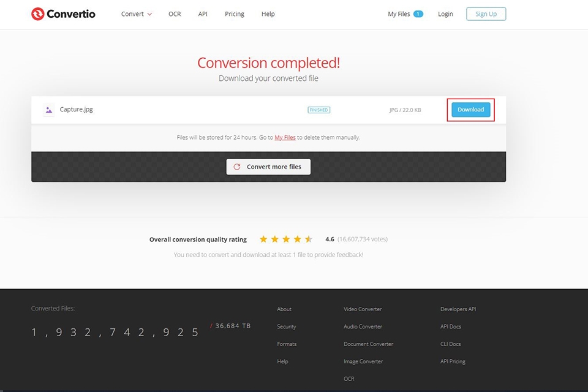Open API in the top navigation
The image size is (588, 392).
click(x=203, y=14)
